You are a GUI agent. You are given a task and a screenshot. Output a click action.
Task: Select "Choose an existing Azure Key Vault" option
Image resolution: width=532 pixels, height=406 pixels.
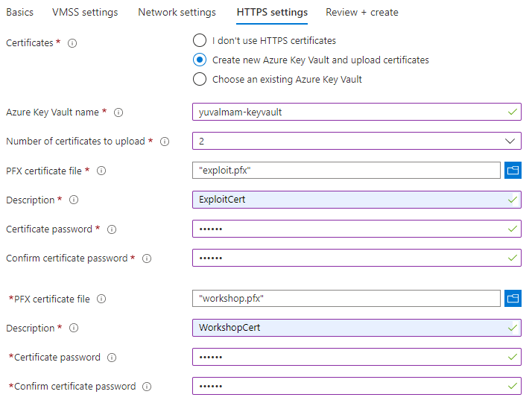tap(200, 79)
